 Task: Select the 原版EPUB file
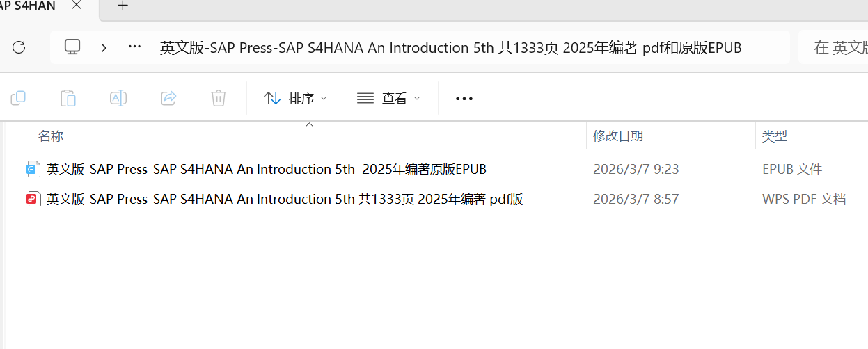pos(266,169)
